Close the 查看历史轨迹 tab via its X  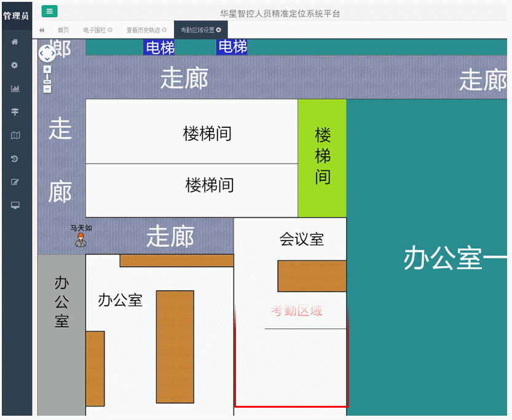tap(164, 29)
